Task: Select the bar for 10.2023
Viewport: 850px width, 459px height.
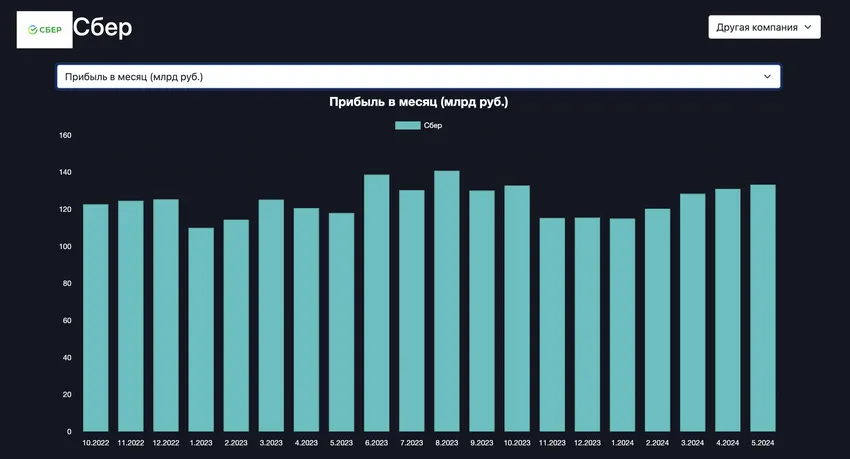Action: 517,308
